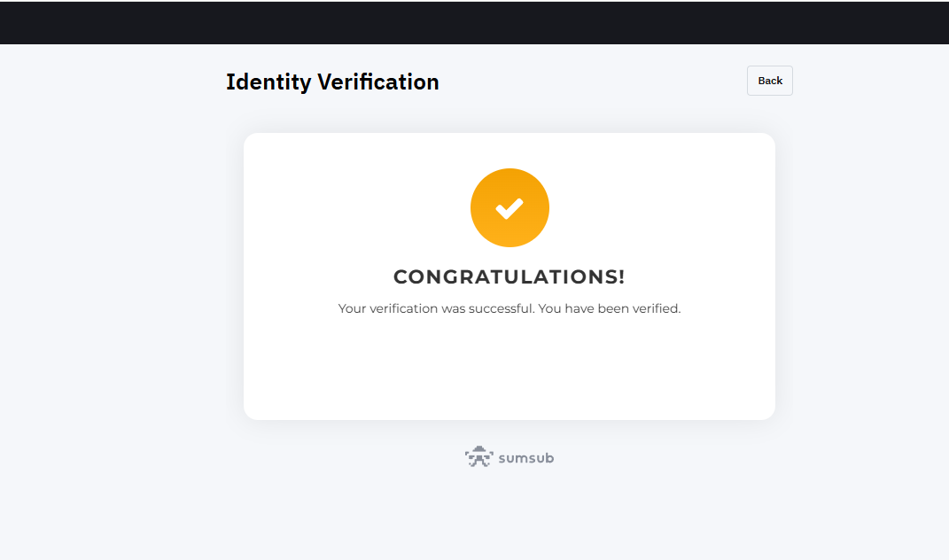Click the 'You have been verified' sentence

610,308
